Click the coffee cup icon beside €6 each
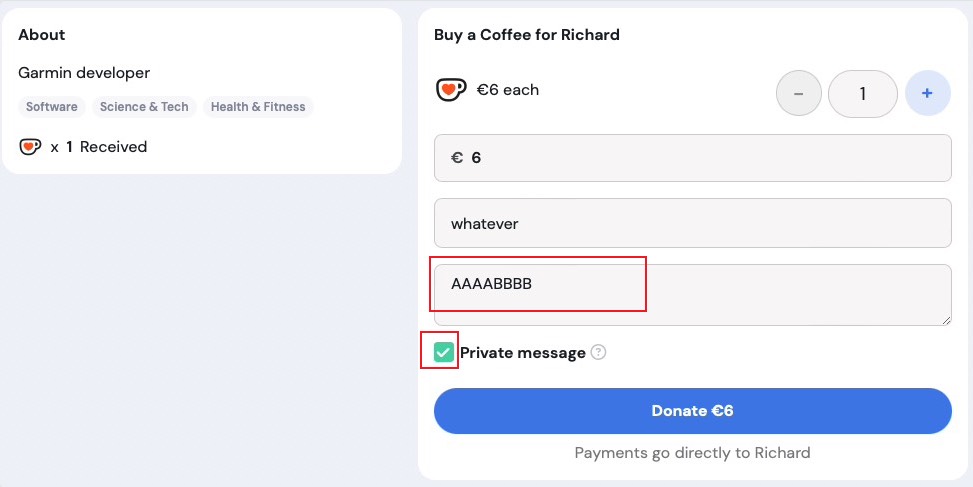 point(451,90)
